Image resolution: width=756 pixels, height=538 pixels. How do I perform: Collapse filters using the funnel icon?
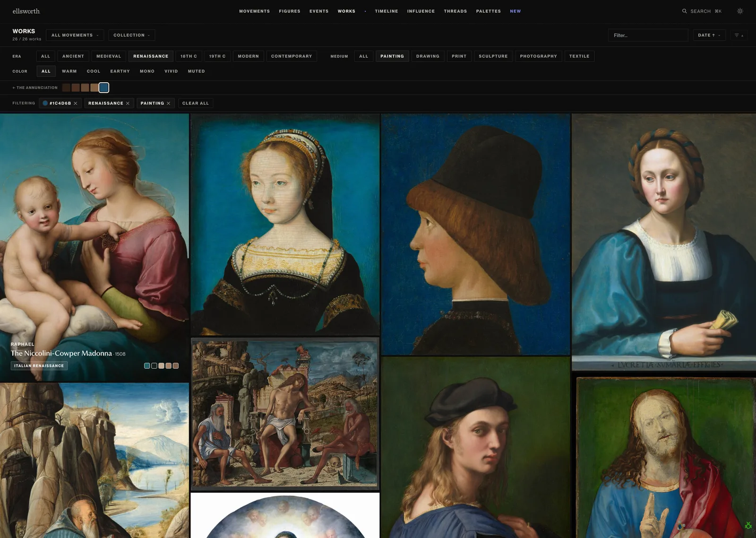pos(739,35)
